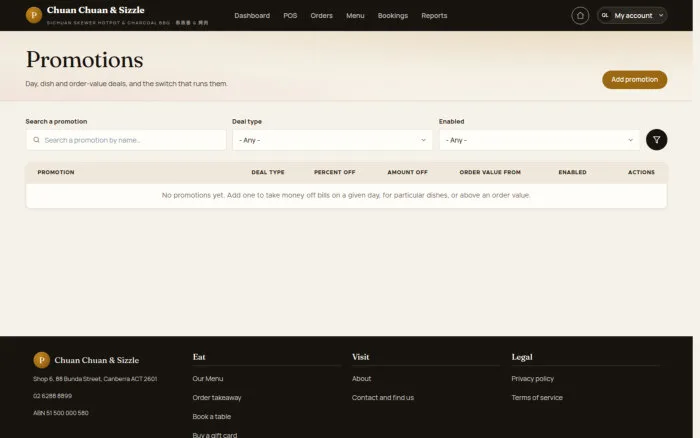Apply filters with the funnel icon button
Viewport: 700px width, 438px height.
click(x=656, y=140)
